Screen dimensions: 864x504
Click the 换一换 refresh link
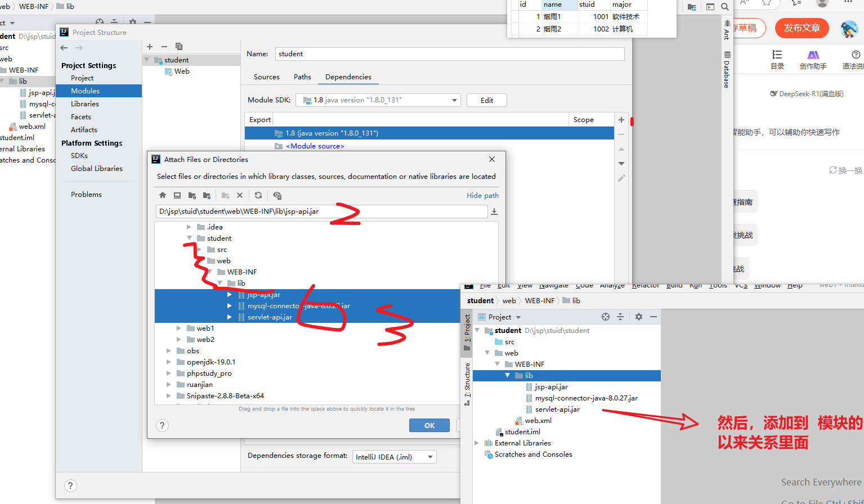(845, 170)
